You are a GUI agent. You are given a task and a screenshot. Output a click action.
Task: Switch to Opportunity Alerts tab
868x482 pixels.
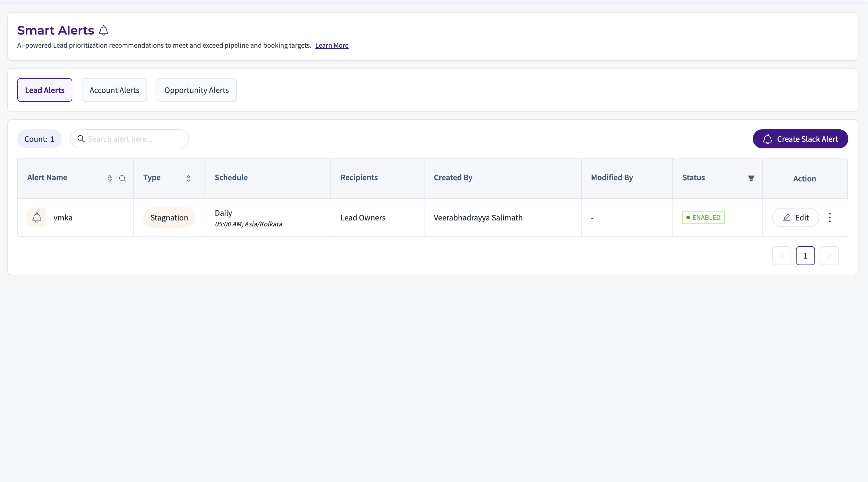[196, 90]
